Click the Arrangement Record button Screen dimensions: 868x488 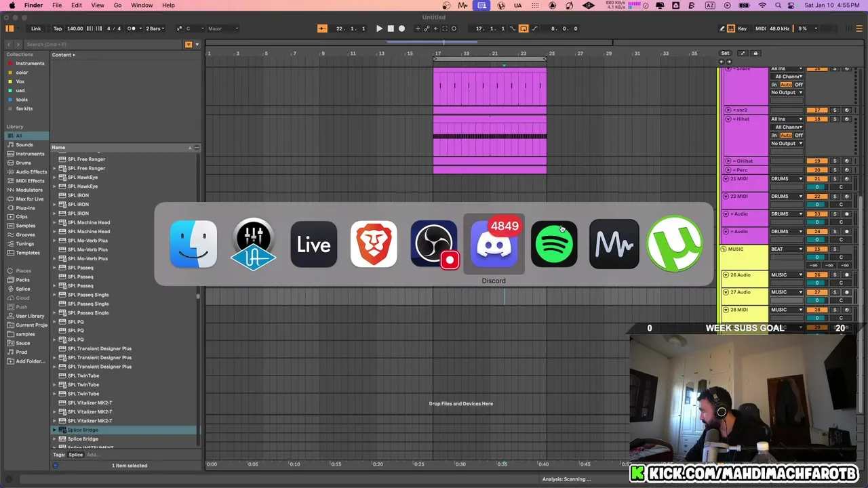pyautogui.click(x=401, y=28)
